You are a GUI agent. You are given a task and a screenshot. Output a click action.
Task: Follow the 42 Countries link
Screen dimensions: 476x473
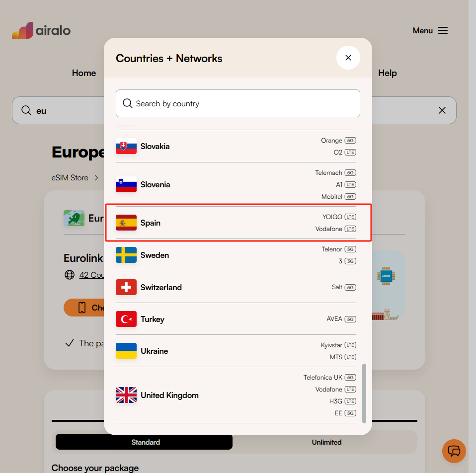click(x=92, y=275)
